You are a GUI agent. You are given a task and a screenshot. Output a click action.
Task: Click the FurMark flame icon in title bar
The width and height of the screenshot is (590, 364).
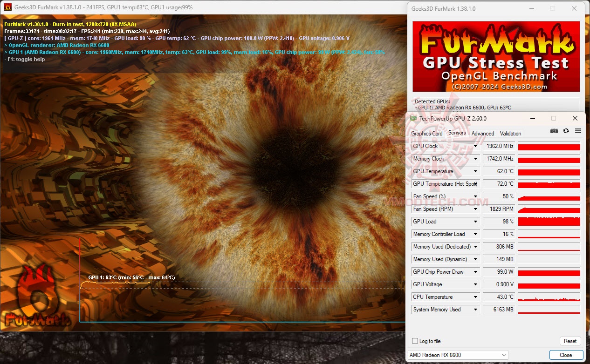7,7
